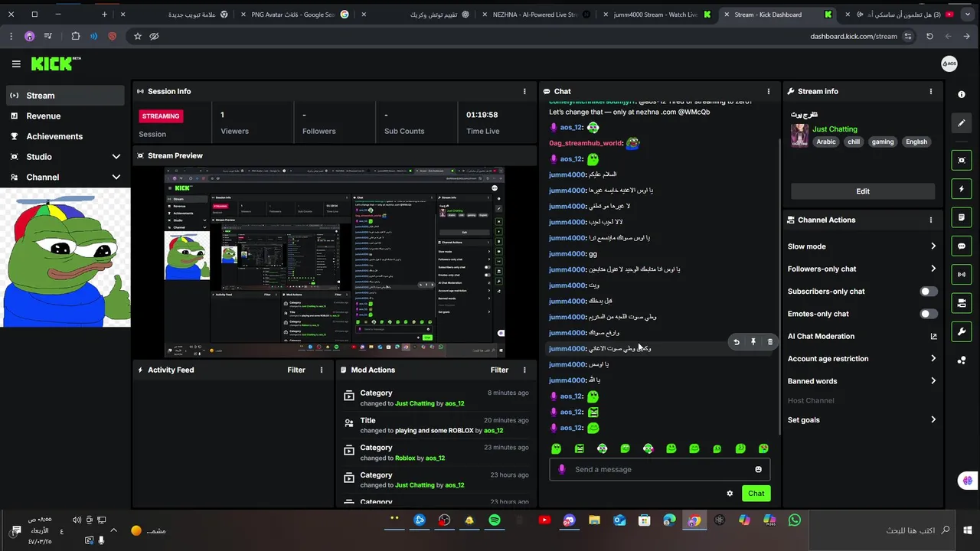Viewport: 980px width, 551px height.
Task: Click the Edit stream info button
Action: point(863,191)
